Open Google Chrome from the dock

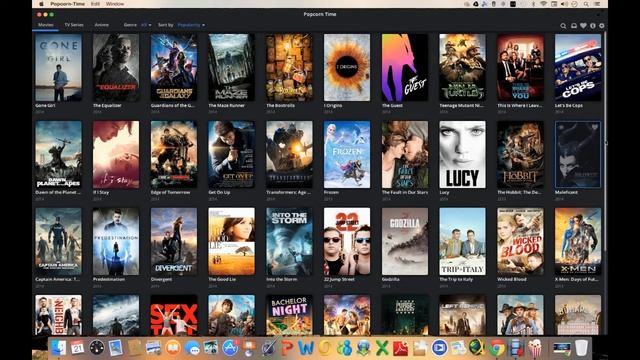496,348
